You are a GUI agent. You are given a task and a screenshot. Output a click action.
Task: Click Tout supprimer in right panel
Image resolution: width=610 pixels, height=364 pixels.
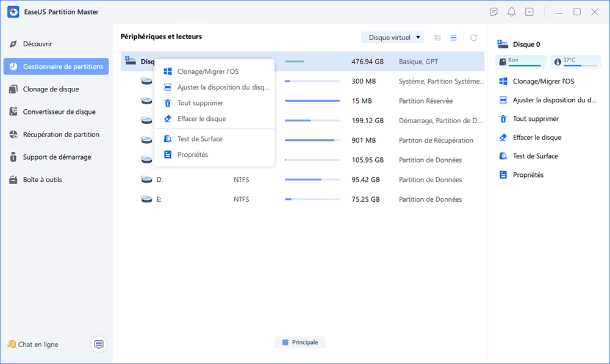pyautogui.click(x=529, y=119)
